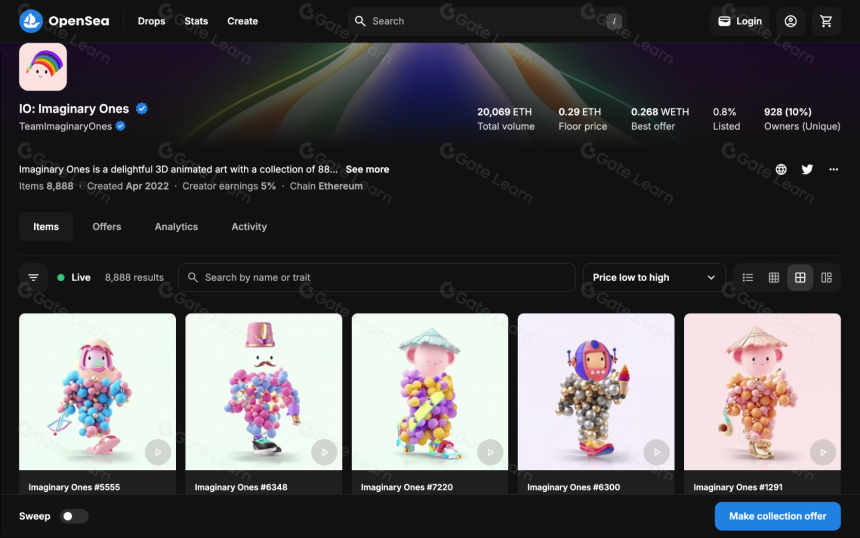The image size is (860, 538).
Task: Open the Price low to high dropdown
Action: point(654,278)
